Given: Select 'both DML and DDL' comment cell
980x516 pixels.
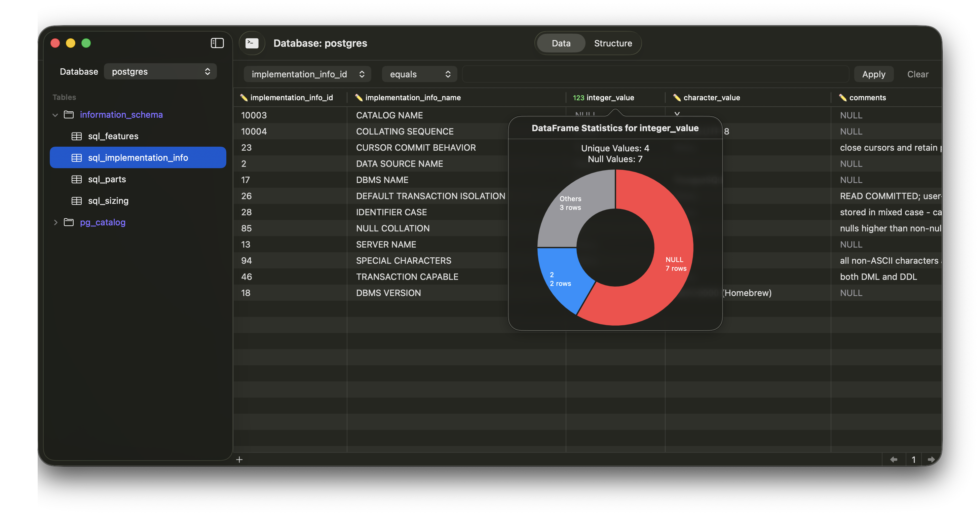Looking at the screenshot, I should click(887, 277).
